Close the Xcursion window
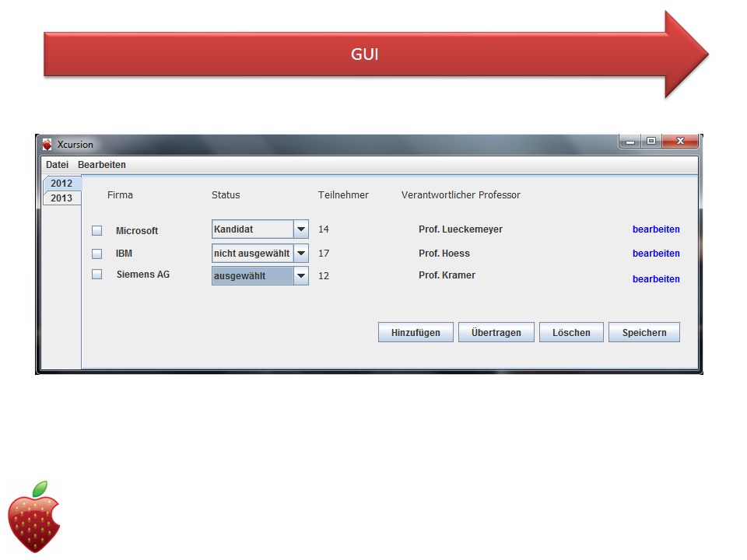The image size is (747, 560). pos(680,141)
